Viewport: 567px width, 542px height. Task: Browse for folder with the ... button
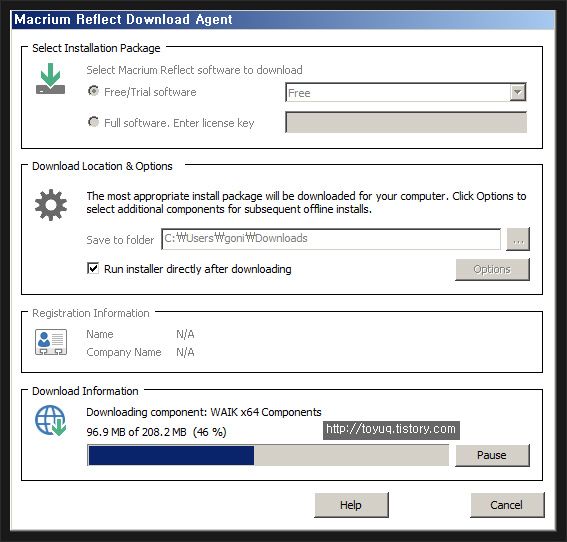click(518, 239)
